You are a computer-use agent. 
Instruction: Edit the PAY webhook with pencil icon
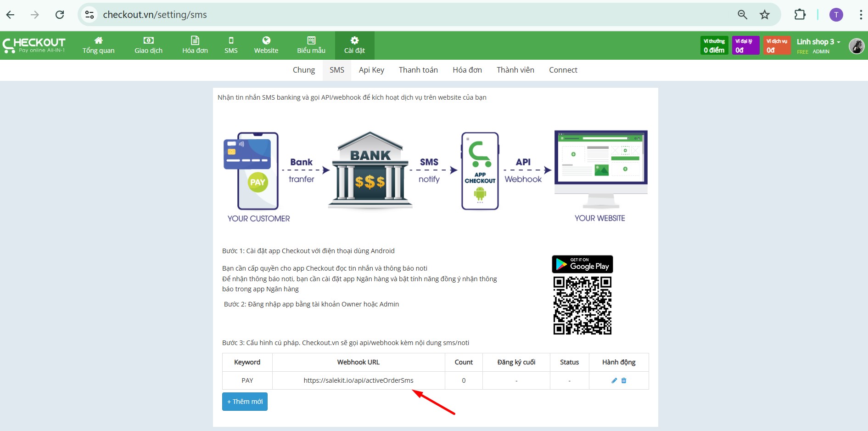[x=614, y=380]
